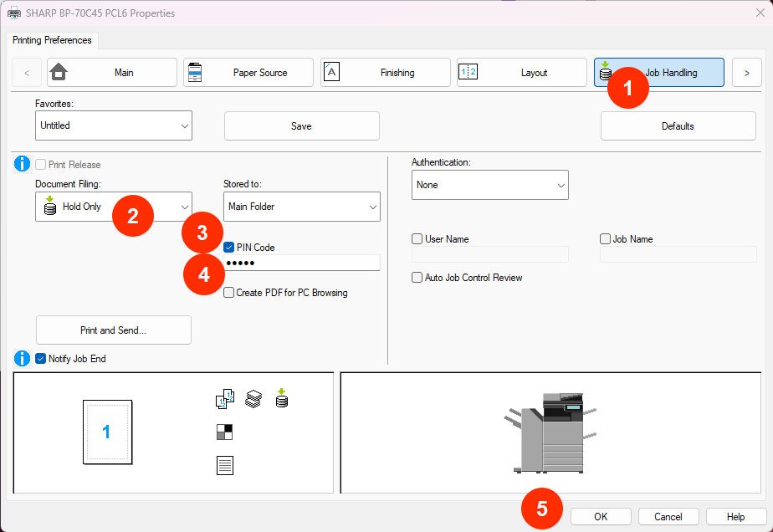This screenshot has height=532, width=773.
Task: Restore settings with the Defaults button
Action: point(678,125)
